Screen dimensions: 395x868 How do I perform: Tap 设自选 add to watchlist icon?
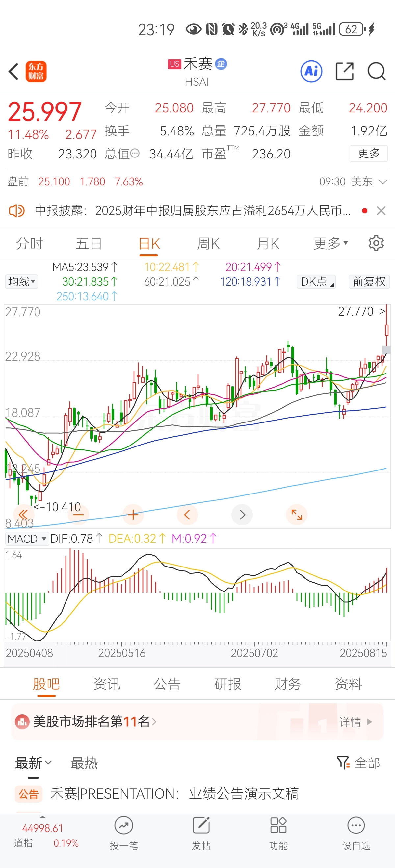pos(356,825)
